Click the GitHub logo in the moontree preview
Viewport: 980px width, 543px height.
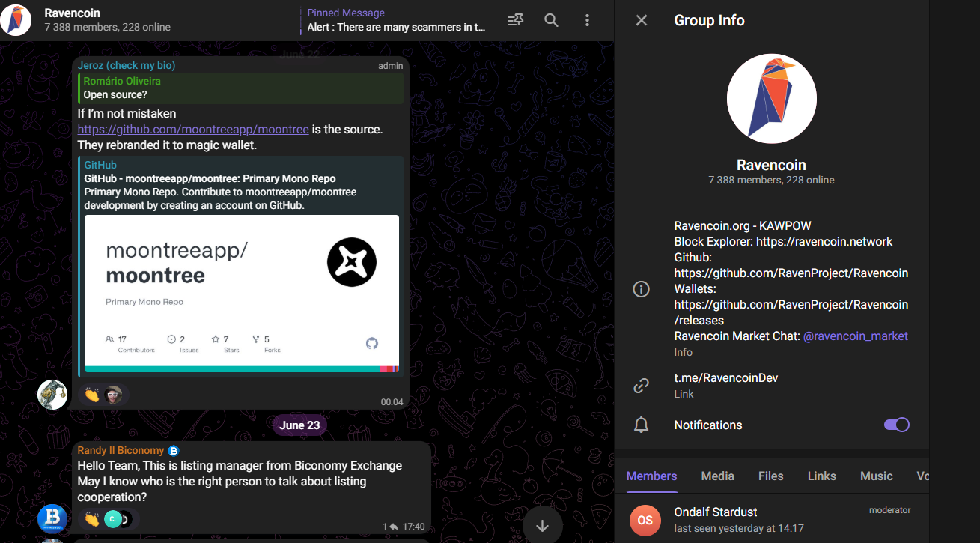pos(372,343)
